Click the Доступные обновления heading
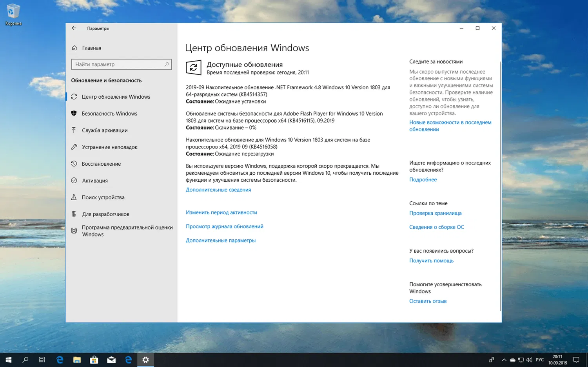 point(245,65)
